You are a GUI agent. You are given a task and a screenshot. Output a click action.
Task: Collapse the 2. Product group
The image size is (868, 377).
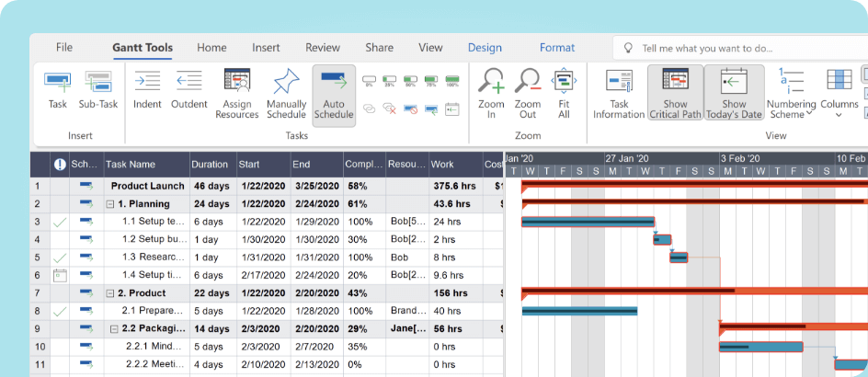click(110, 293)
